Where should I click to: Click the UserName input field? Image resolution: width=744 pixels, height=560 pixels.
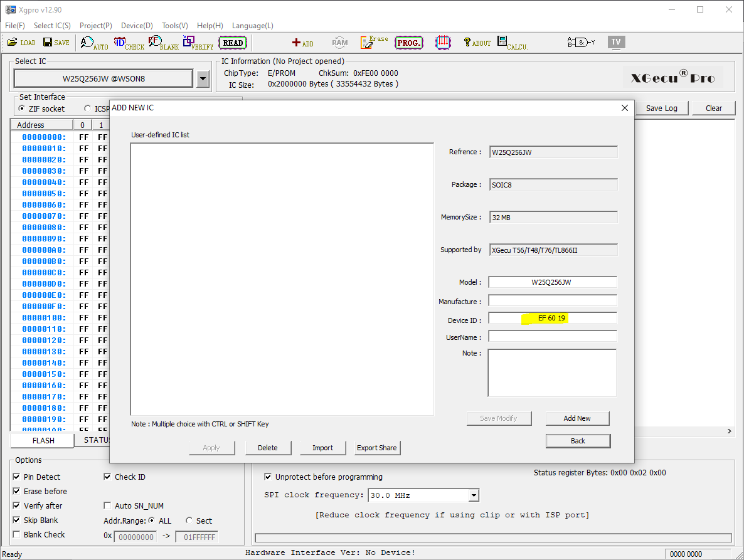coord(553,337)
